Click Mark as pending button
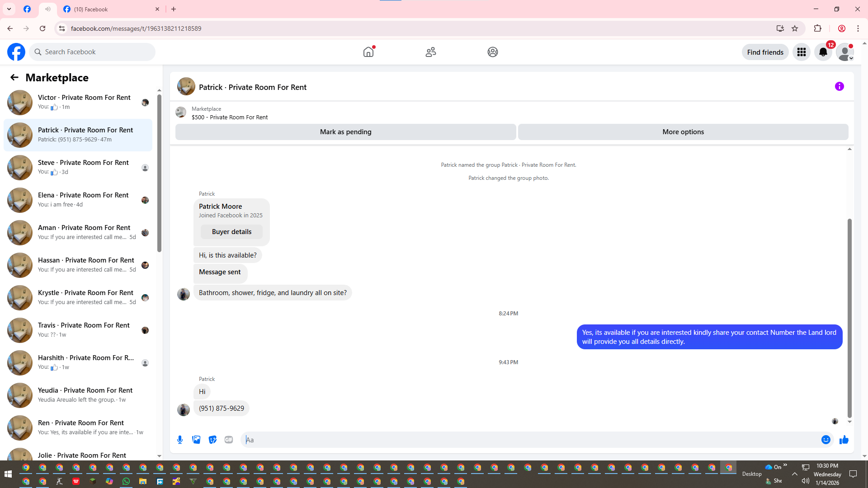This screenshot has width=868, height=488. [x=345, y=132]
